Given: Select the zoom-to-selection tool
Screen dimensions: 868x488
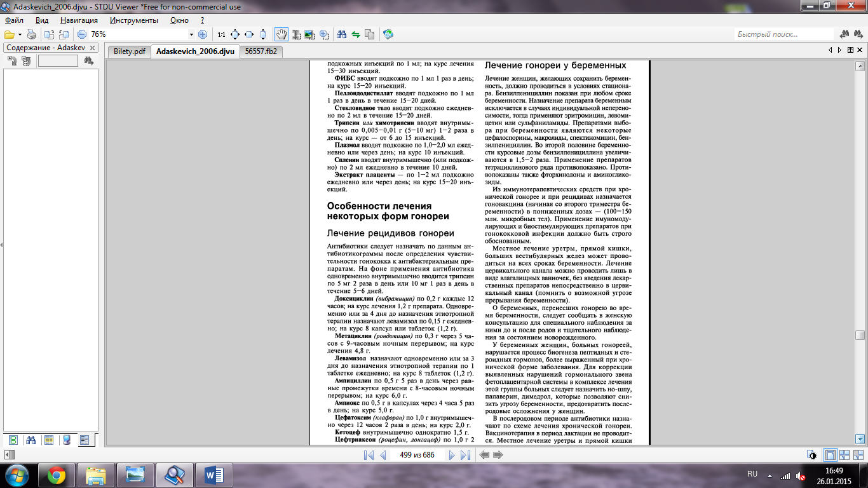Looking at the screenshot, I should pyautogui.click(x=324, y=34).
